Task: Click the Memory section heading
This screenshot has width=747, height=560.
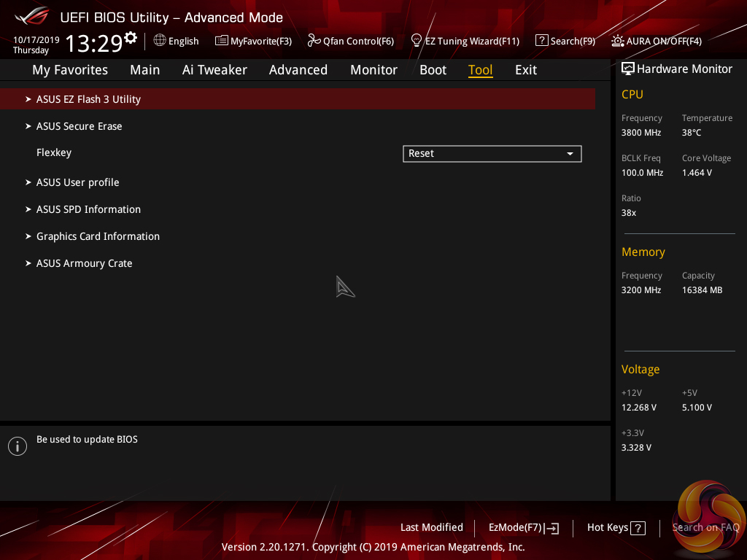Action: [643, 252]
